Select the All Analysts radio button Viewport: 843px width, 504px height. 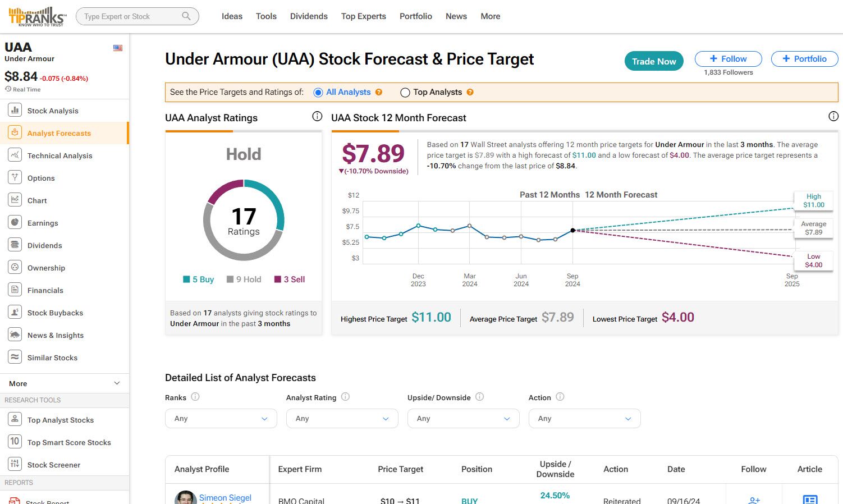pos(318,93)
